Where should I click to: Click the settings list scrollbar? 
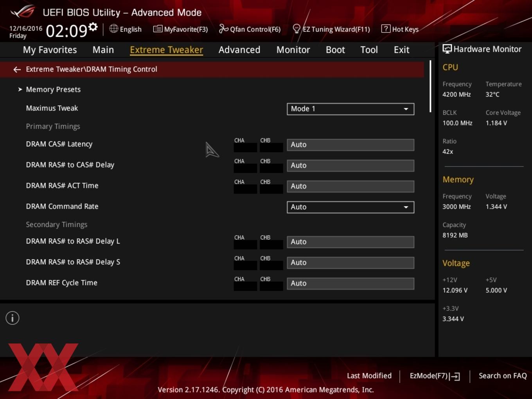pyautogui.click(x=430, y=86)
